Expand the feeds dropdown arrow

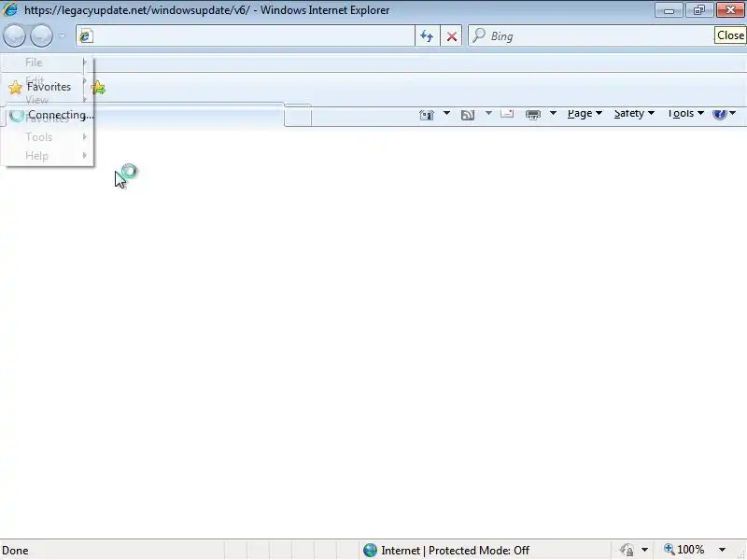488,113
